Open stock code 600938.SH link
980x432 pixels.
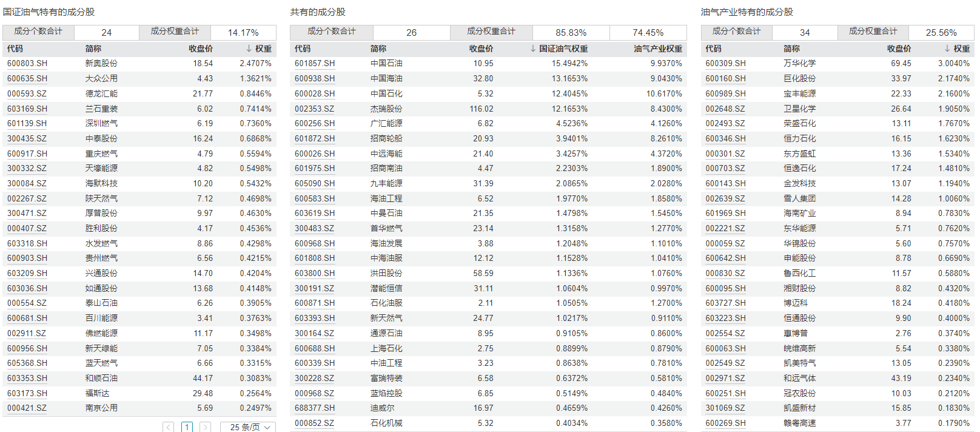pos(315,78)
